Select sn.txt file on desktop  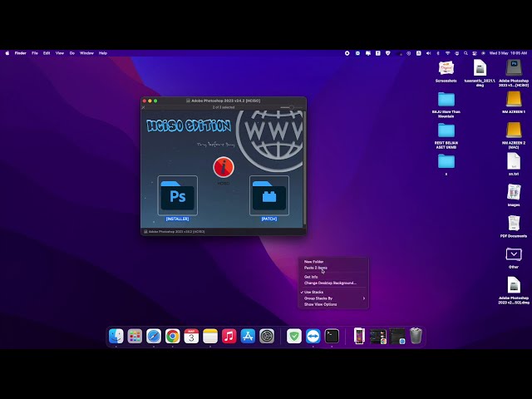point(514,161)
